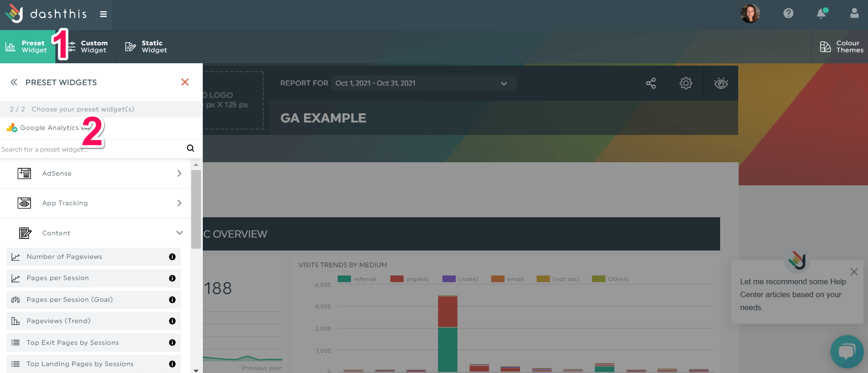
Task: Click the Content category icon
Action: [25, 233]
